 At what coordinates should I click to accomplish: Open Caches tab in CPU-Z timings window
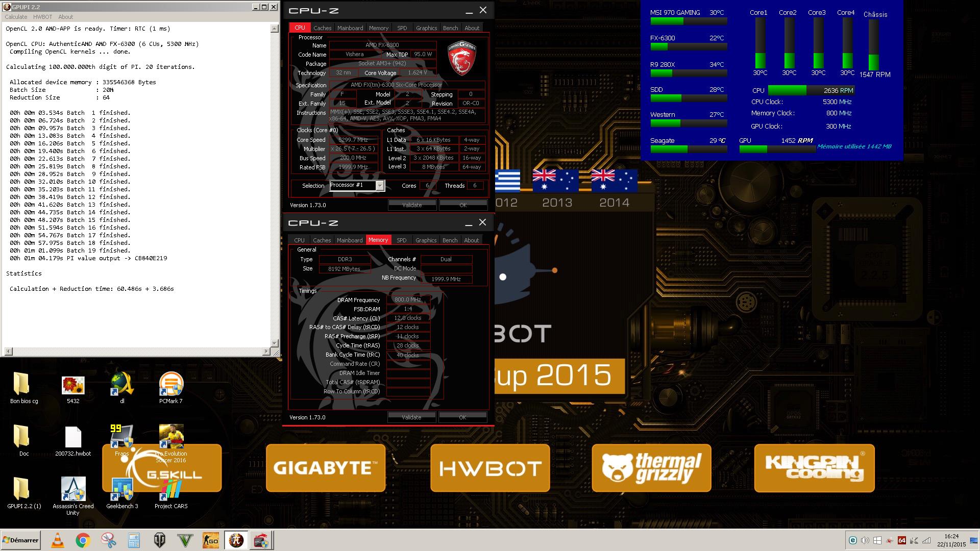(322, 240)
